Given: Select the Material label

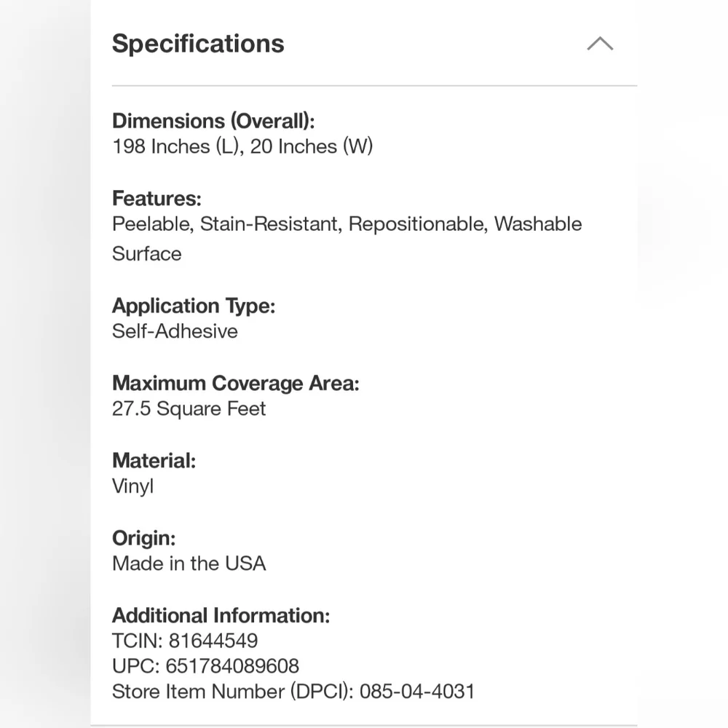Looking at the screenshot, I should point(154,461).
